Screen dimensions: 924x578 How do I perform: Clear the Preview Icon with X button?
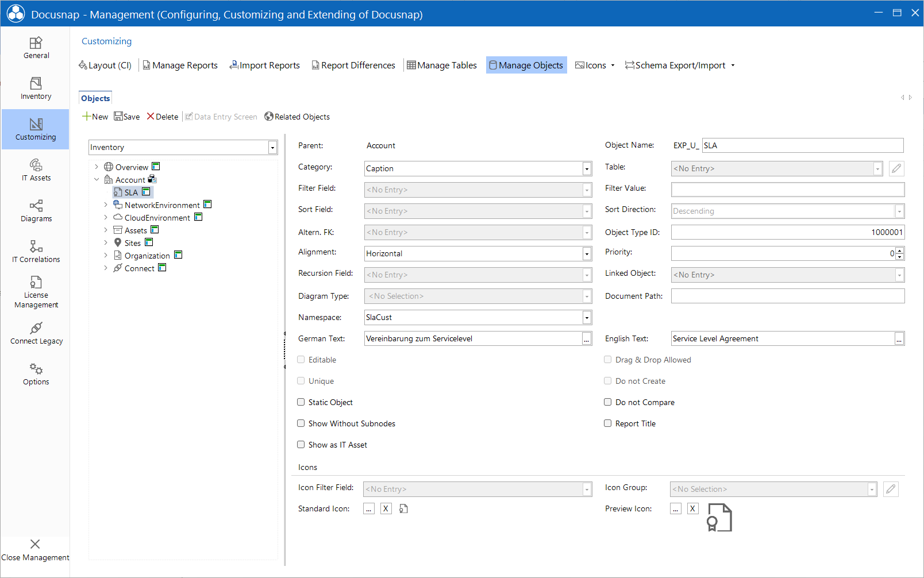coord(693,508)
